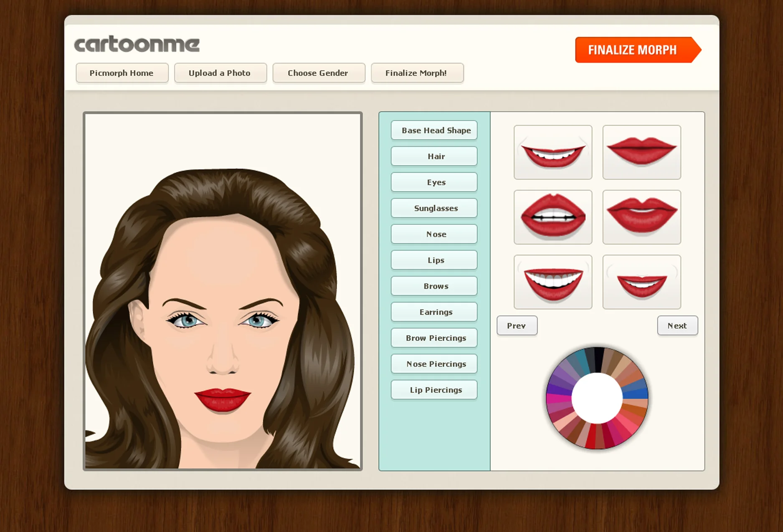Navigate to Upload a Photo
Screen dimensions: 783x532
coord(220,73)
